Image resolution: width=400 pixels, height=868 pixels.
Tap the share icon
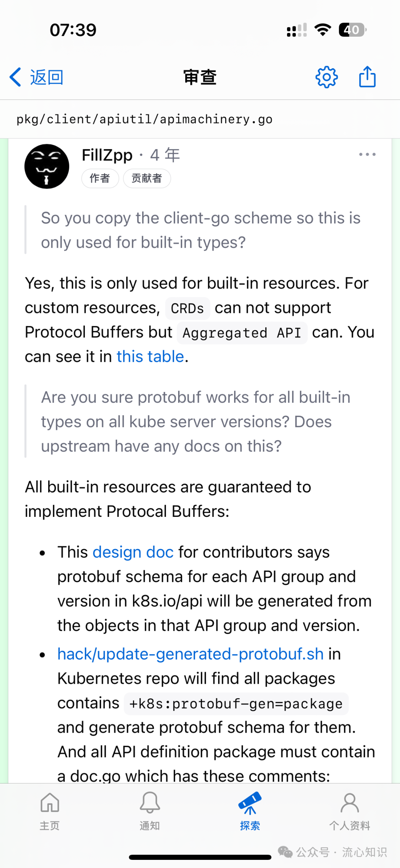pyautogui.click(x=367, y=77)
